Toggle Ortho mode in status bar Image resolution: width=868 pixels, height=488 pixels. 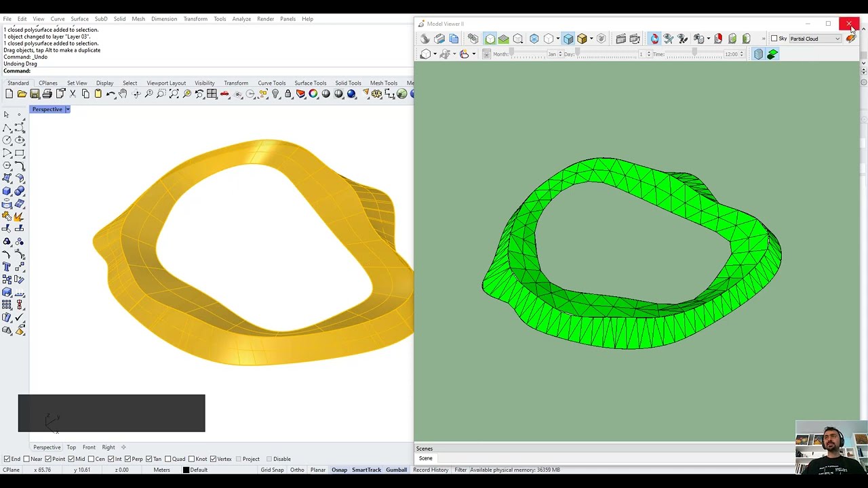click(x=297, y=470)
